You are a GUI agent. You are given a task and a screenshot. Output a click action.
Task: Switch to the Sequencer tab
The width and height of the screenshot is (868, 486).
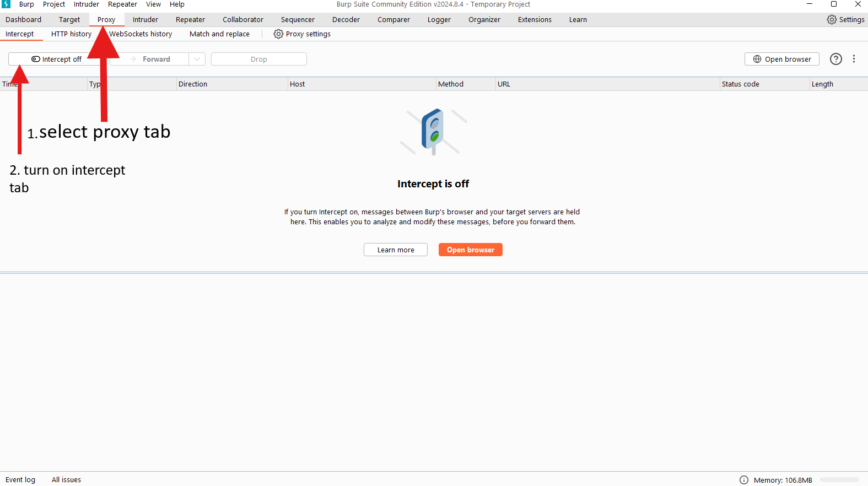tap(298, 19)
